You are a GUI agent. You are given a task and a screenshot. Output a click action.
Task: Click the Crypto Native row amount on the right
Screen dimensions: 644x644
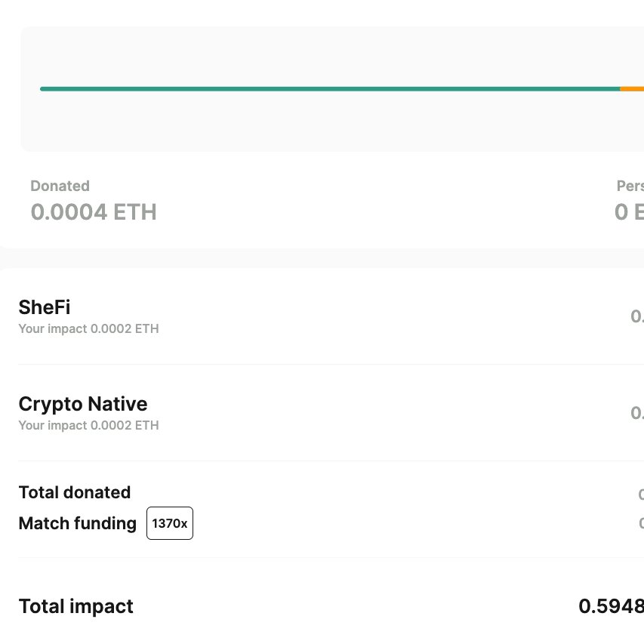coord(637,413)
